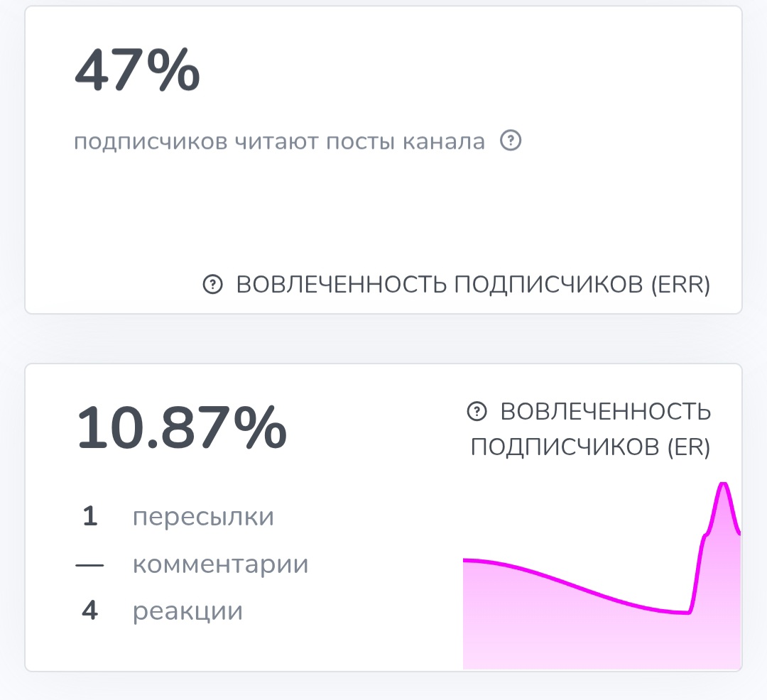Screen dimensions: 767x700
Task: Click the forwards count showing 1
Action: click(89, 516)
